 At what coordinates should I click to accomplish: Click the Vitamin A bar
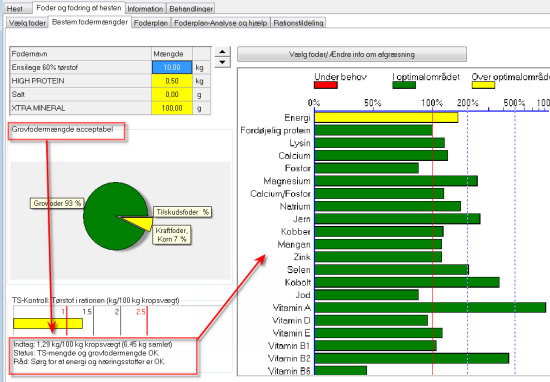coord(430,308)
